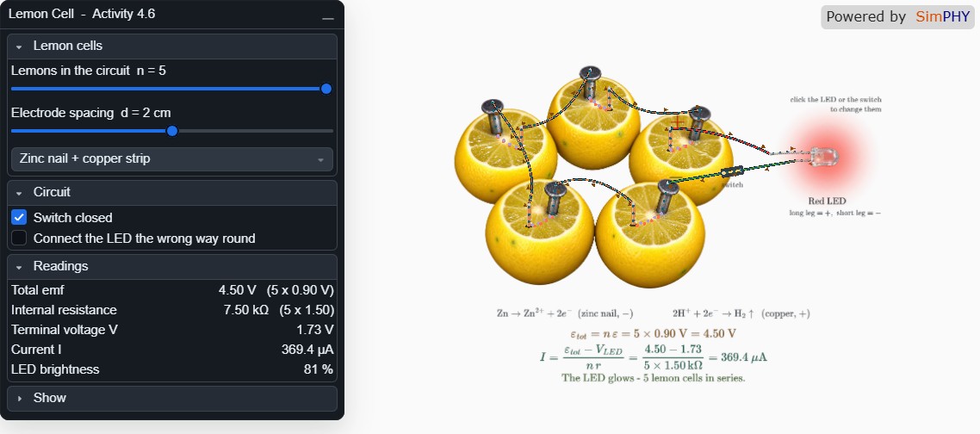Enable Connect the LED the wrong way round

click(x=19, y=239)
